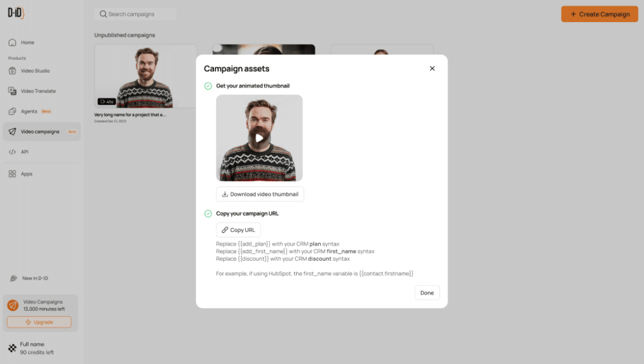This screenshot has height=364, width=644.
Task: Open New in D-ID announcements
Action: tap(35, 278)
